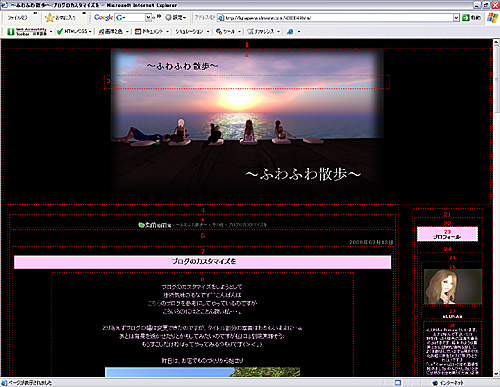This screenshot has height=387, width=500.
Task: Click the Google toolbar logo
Action: click(103, 17)
